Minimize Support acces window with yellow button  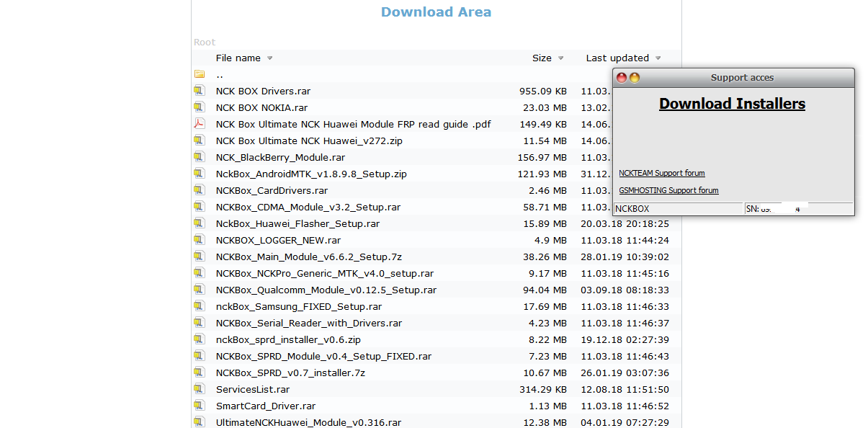(635, 78)
